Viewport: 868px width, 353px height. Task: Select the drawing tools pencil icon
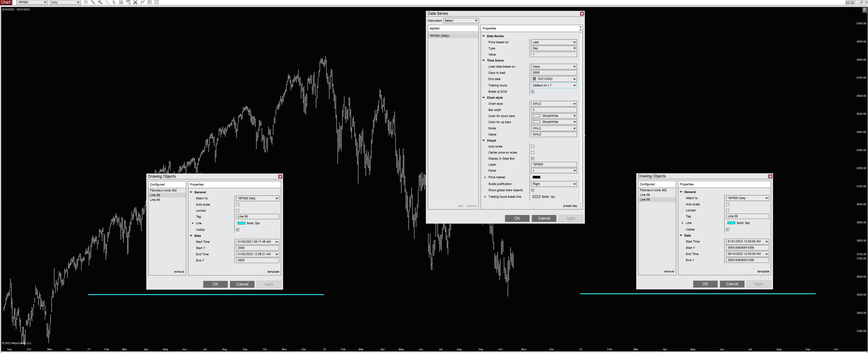coord(93,2)
